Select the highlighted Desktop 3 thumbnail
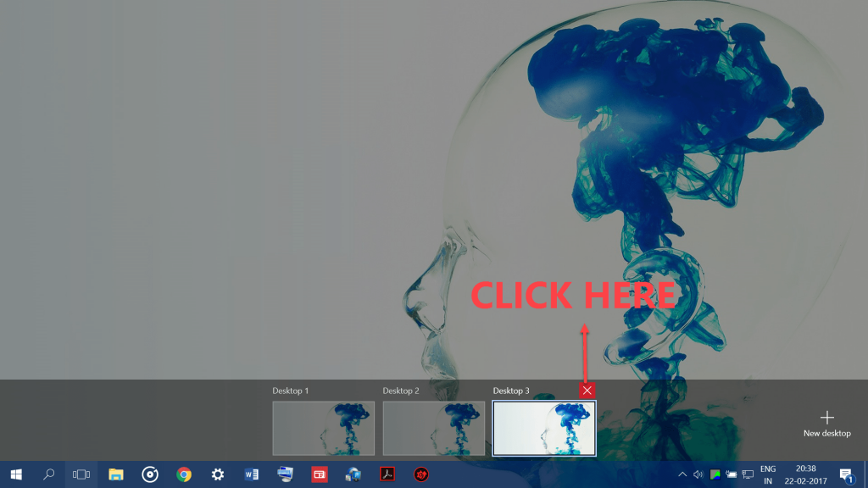Screen dimensions: 868x488 tap(544, 428)
